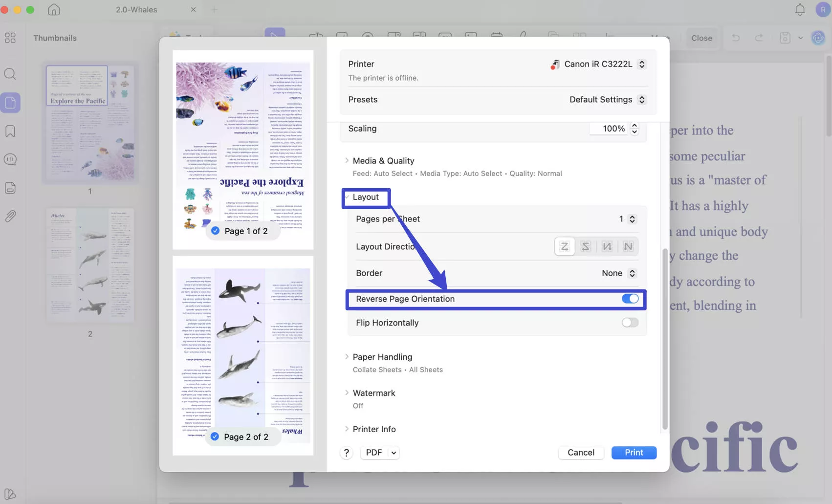Open the Attachments panel in the sidebar
This screenshot has width=832, height=504.
[10, 216]
